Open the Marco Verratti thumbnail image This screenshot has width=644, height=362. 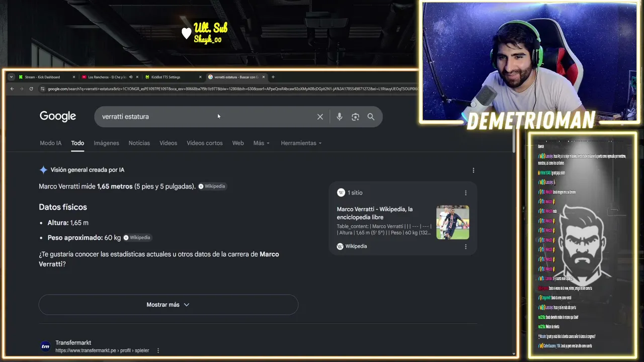pos(453,222)
